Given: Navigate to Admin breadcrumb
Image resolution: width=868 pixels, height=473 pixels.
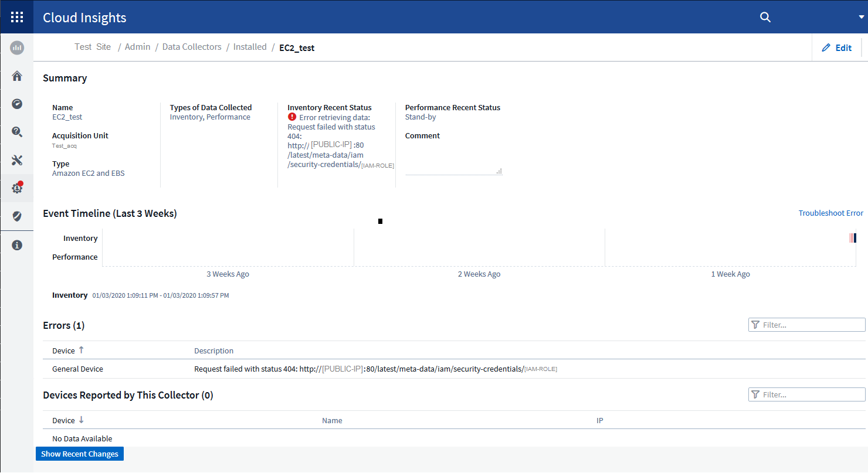Looking at the screenshot, I should (x=137, y=47).
